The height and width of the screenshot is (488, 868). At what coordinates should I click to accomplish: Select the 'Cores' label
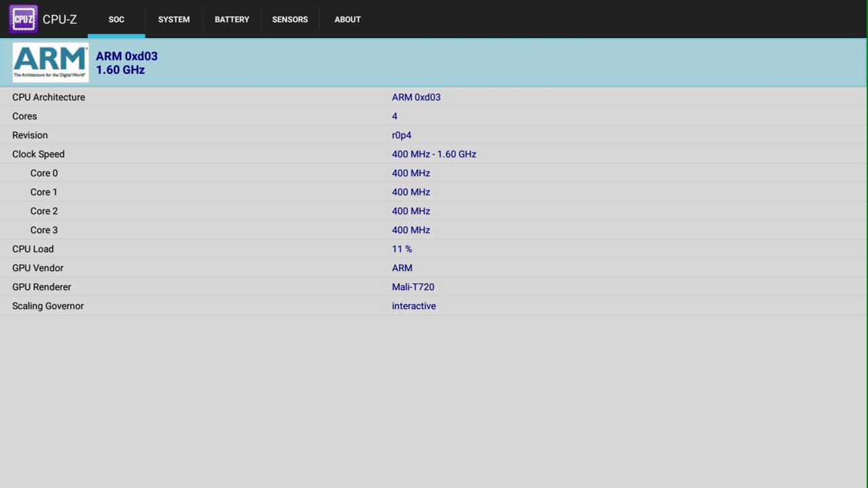click(x=24, y=116)
